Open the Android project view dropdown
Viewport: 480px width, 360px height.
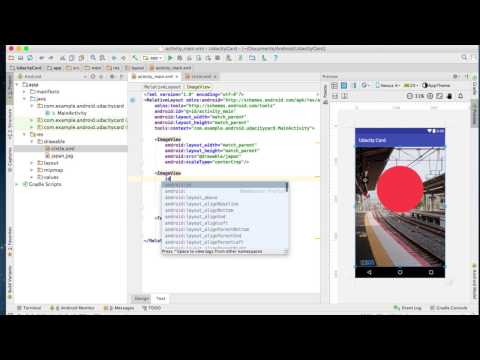[52, 76]
